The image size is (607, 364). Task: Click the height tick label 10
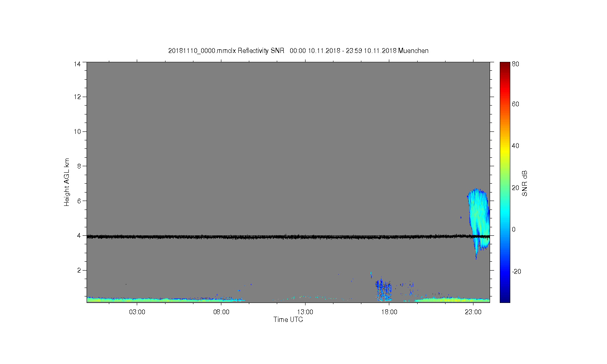coord(77,131)
